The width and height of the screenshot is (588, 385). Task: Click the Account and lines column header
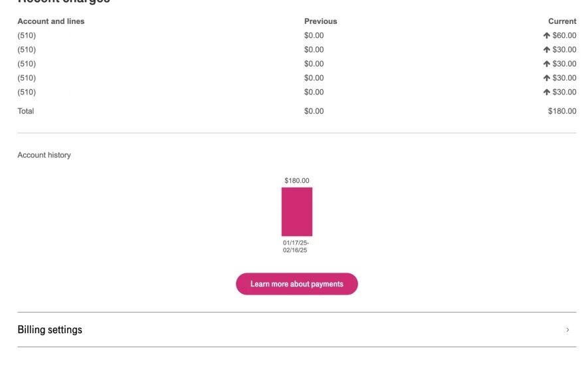tap(51, 21)
